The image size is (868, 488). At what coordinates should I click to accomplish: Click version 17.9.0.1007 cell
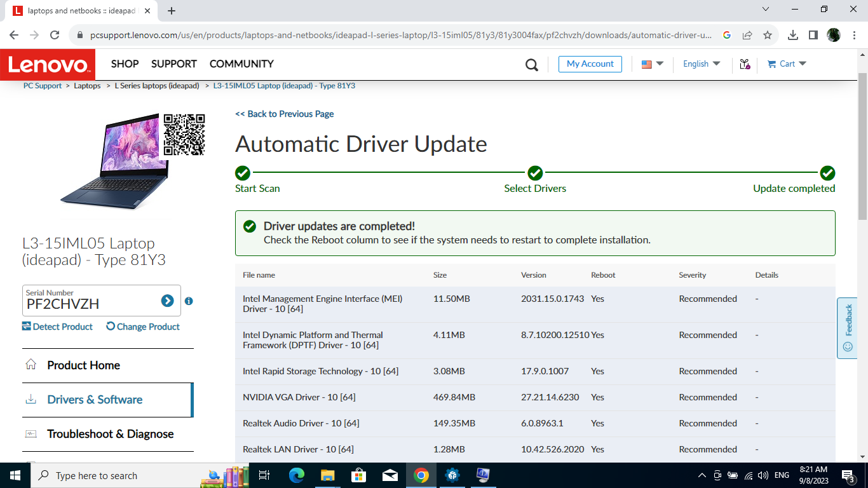545,371
